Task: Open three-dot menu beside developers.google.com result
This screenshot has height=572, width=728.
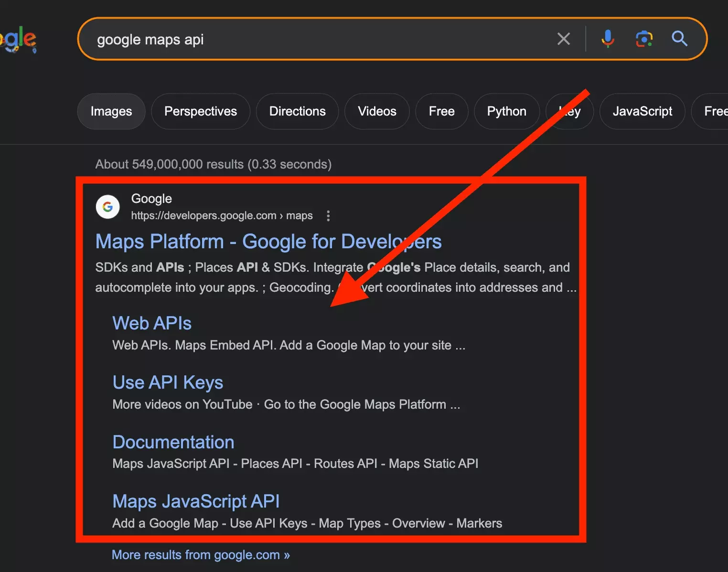Action: (328, 216)
